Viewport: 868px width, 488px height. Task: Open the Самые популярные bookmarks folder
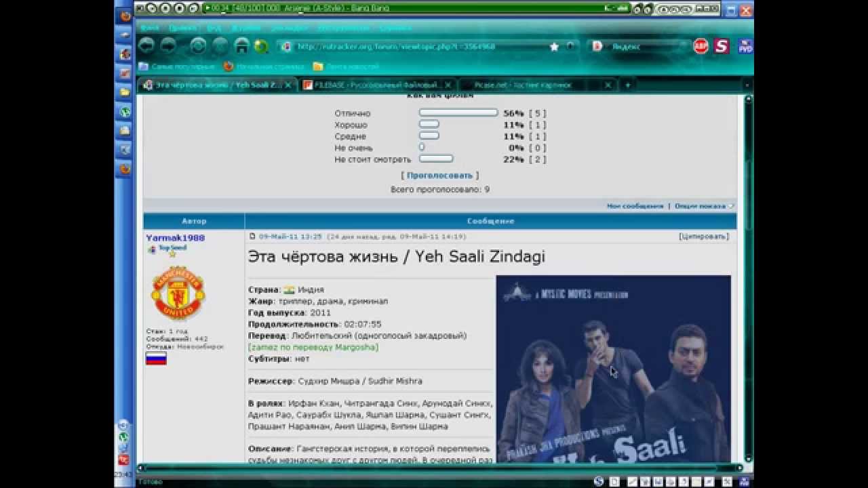click(x=176, y=66)
